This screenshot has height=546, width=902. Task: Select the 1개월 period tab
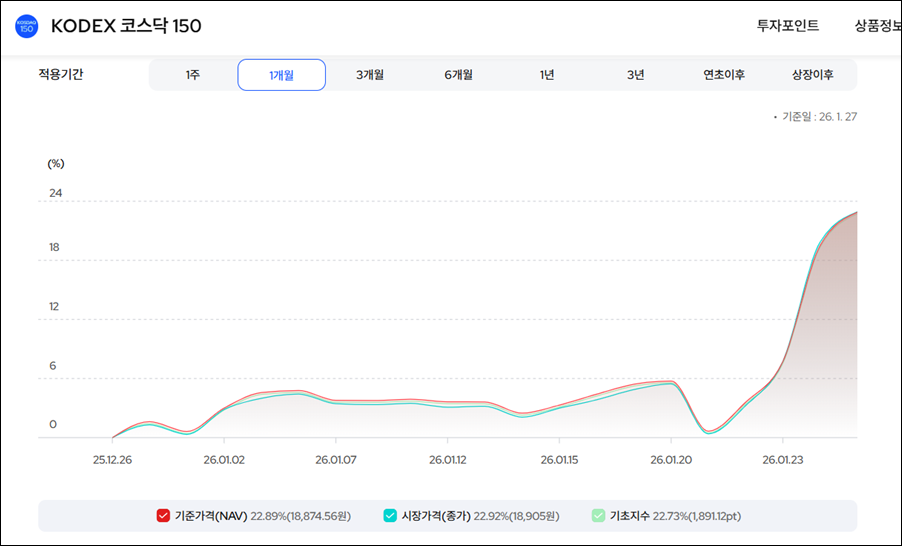point(281,75)
